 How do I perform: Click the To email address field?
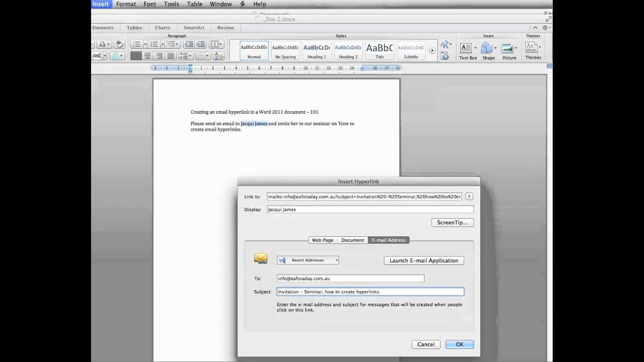(x=351, y=278)
